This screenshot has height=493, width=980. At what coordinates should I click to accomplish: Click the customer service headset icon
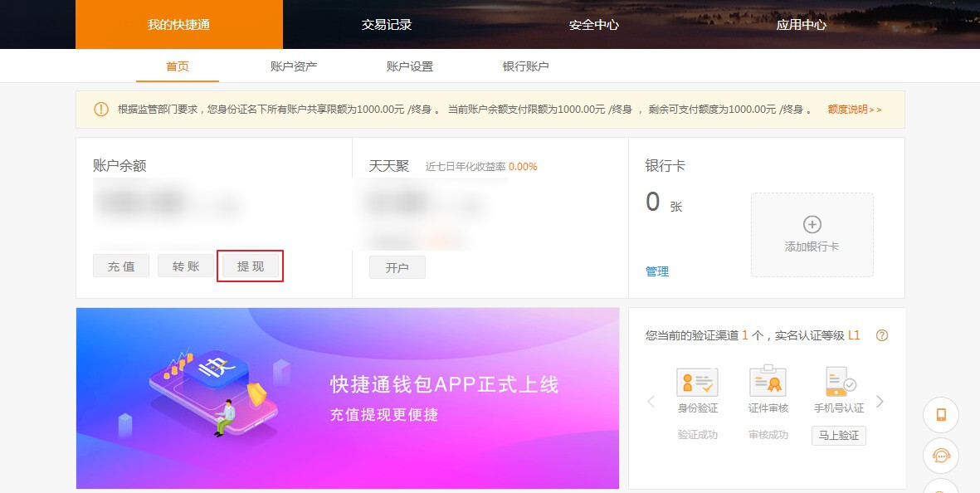tap(941, 455)
